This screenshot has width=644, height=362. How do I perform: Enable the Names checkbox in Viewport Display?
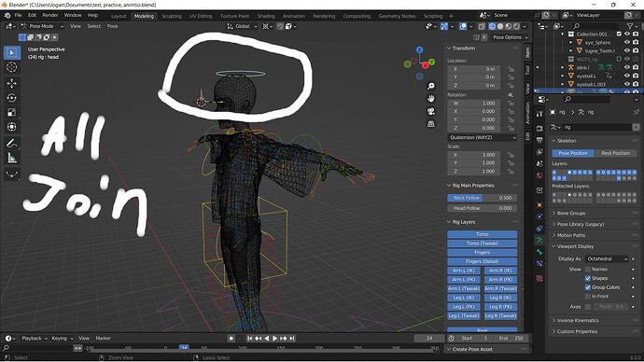click(x=588, y=270)
